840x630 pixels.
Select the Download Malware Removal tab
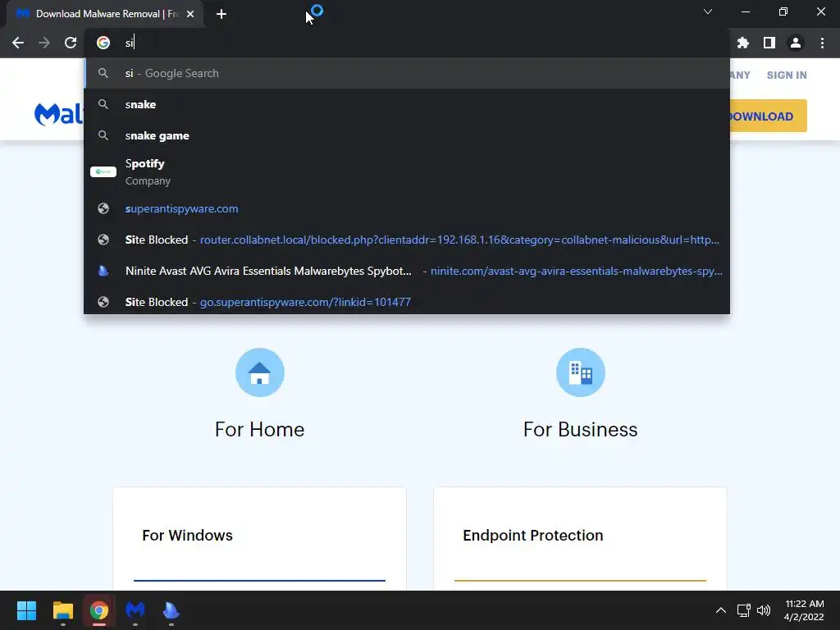pyautogui.click(x=104, y=14)
